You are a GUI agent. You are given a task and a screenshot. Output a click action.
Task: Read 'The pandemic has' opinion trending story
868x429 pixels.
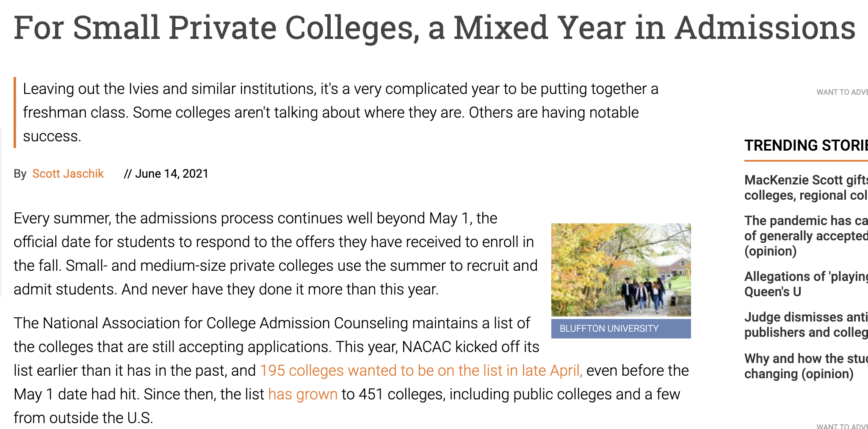tap(806, 236)
